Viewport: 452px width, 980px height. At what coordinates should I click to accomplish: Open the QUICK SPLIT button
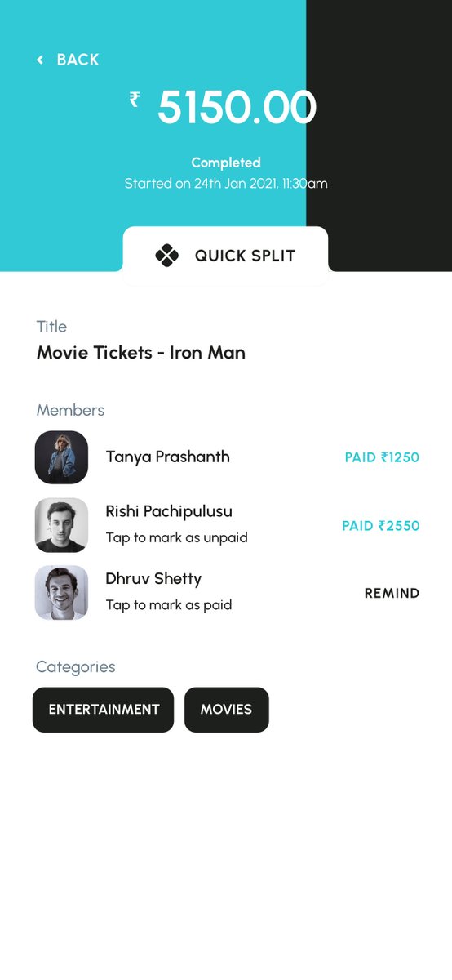pyautogui.click(x=226, y=256)
